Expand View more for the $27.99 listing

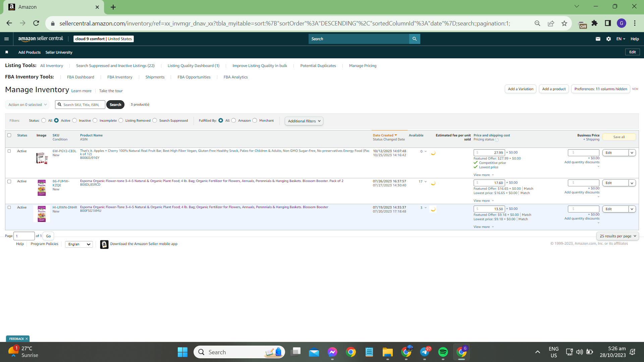pyautogui.click(x=484, y=175)
